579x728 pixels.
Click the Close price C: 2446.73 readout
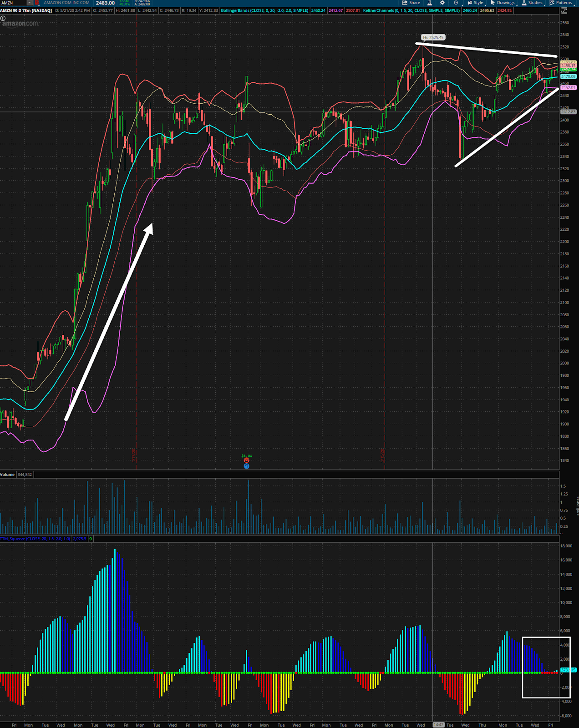click(x=169, y=10)
